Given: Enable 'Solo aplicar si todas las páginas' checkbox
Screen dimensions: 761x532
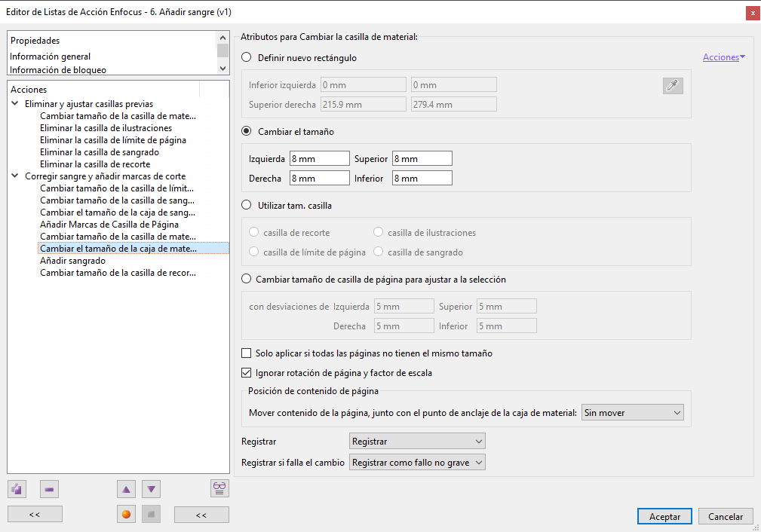Looking at the screenshot, I should [x=247, y=353].
